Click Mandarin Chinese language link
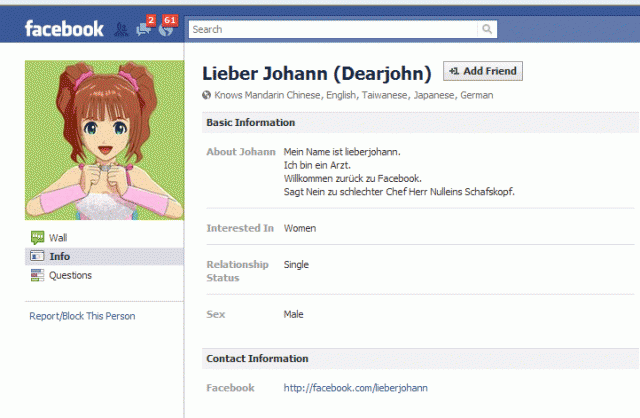 pyautogui.click(x=282, y=95)
